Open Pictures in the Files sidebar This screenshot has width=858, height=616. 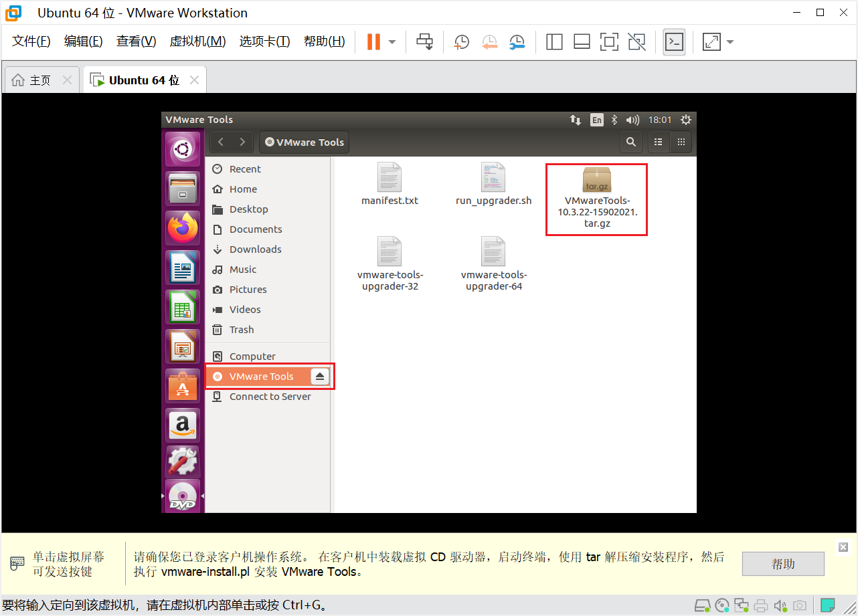(x=268, y=290)
